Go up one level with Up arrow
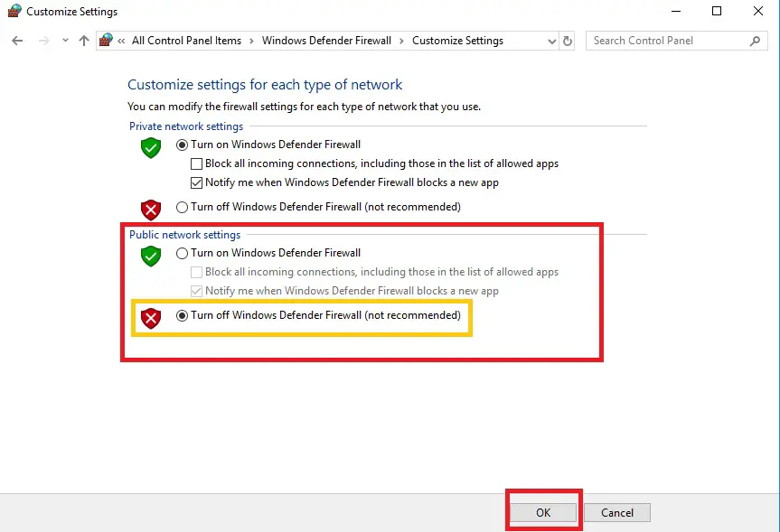Image resolution: width=780 pixels, height=532 pixels. (x=83, y=41)
